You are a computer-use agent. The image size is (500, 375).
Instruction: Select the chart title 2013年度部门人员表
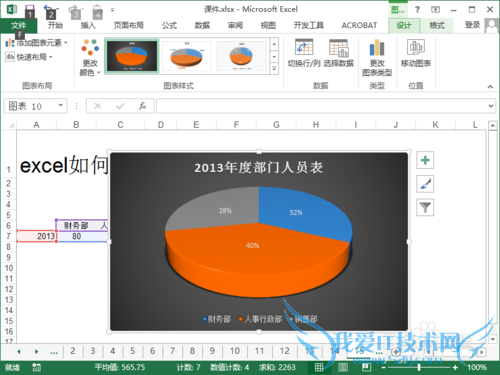click(259, 167)
